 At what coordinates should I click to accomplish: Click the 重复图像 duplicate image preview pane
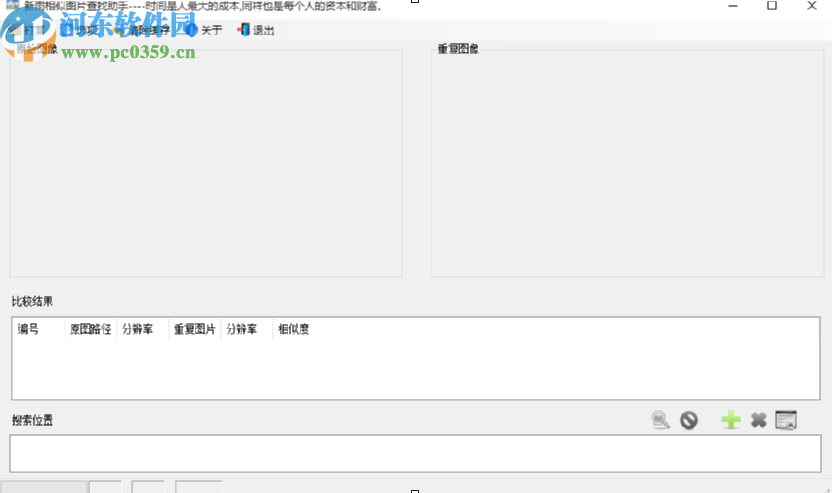[x=627, y=163]
